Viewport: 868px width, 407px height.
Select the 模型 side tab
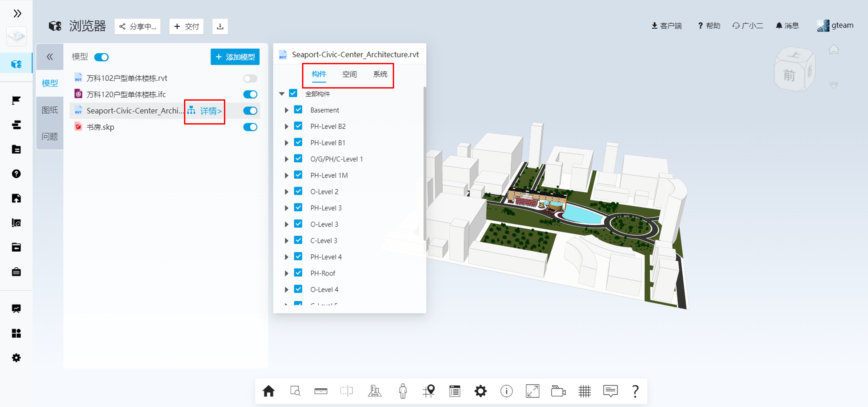pos(50,83)
